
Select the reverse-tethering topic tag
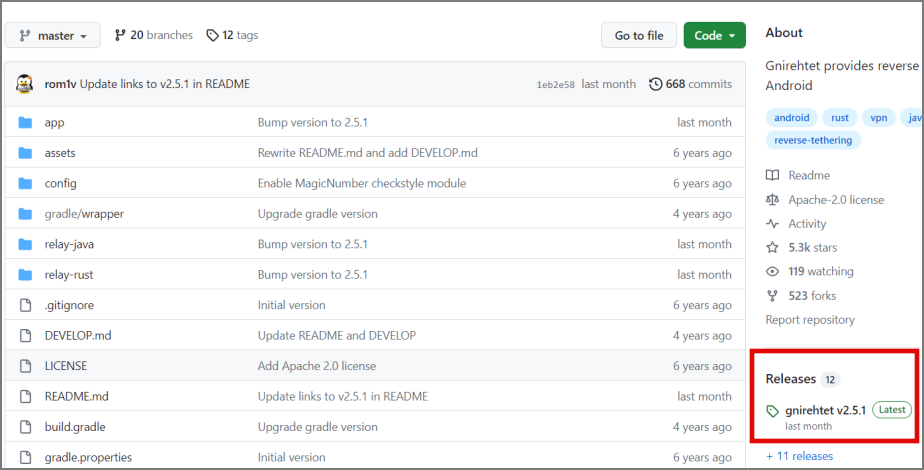point(813,140)
